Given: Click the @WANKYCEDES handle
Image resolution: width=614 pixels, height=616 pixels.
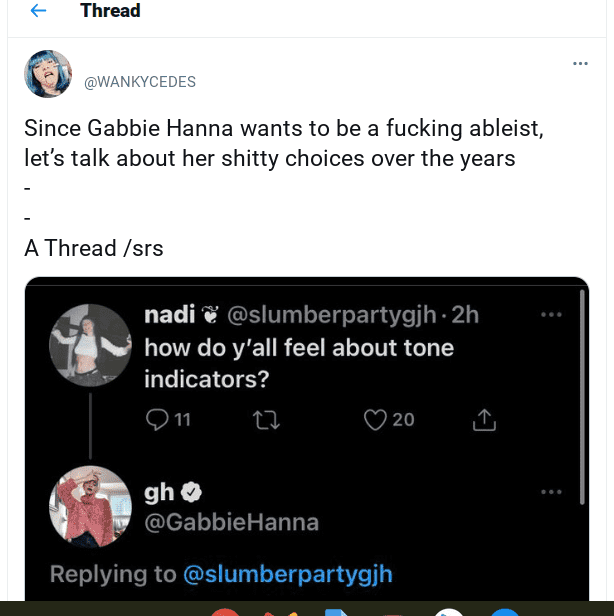Looking at the screenshot, I should point(139,82).
